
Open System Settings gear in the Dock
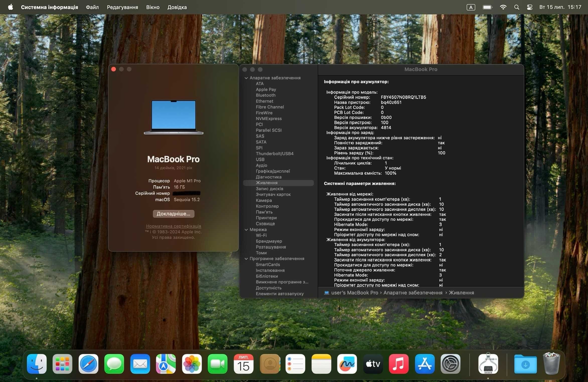pos(451,364)
